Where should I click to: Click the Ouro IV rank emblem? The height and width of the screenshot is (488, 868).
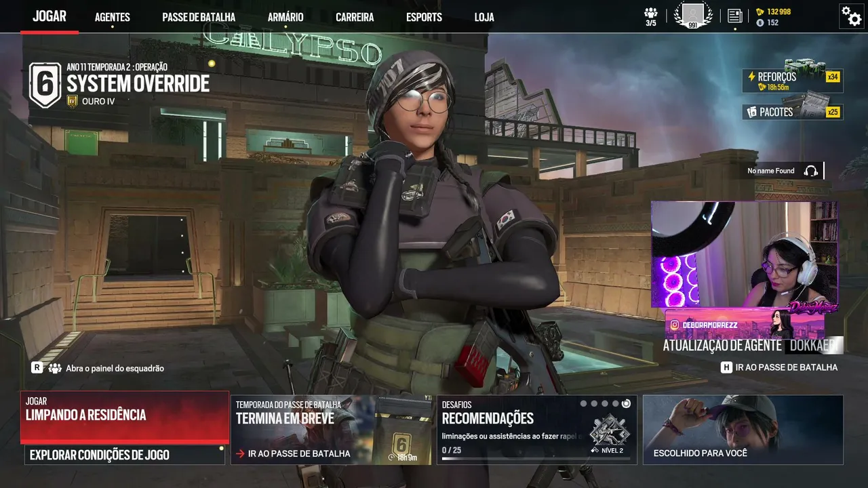click(73, 102)
